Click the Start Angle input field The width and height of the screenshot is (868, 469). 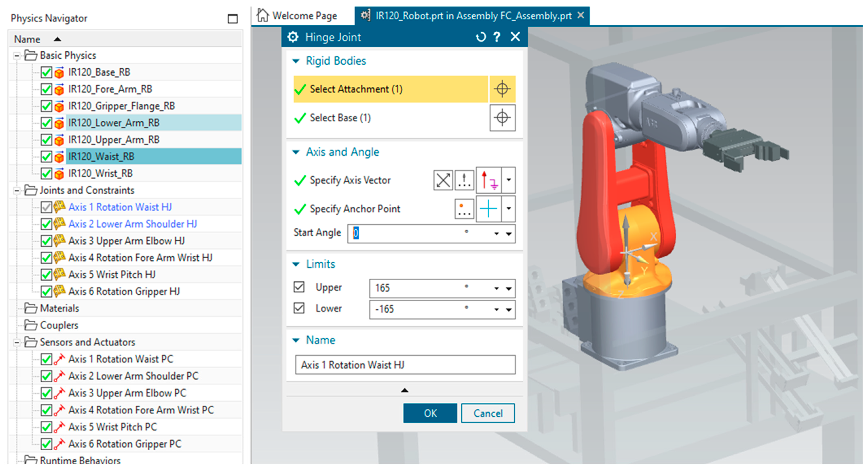click(404, 233)
